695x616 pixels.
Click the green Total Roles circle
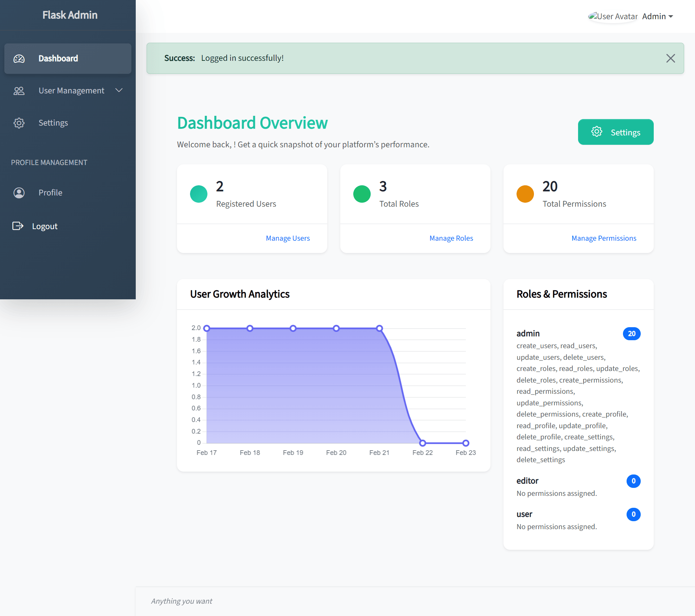point(362,194)
